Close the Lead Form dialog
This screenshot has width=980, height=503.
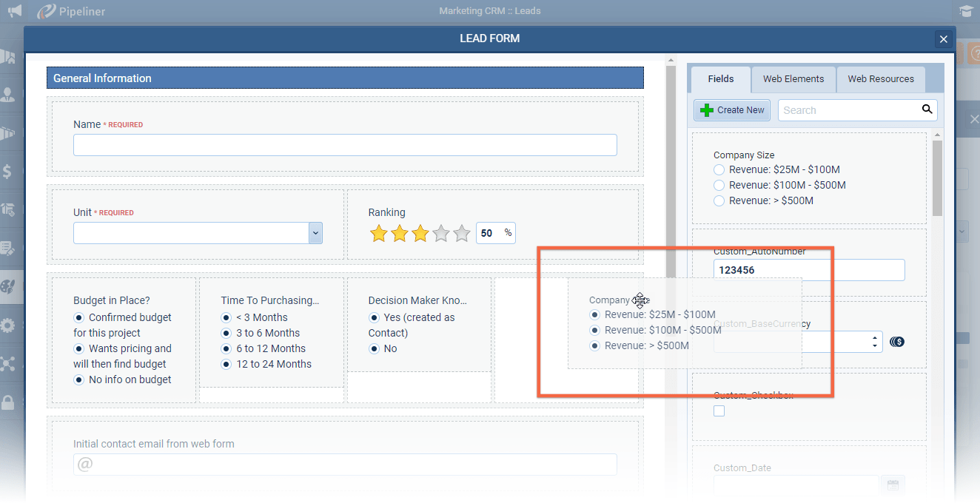(942, 39)
